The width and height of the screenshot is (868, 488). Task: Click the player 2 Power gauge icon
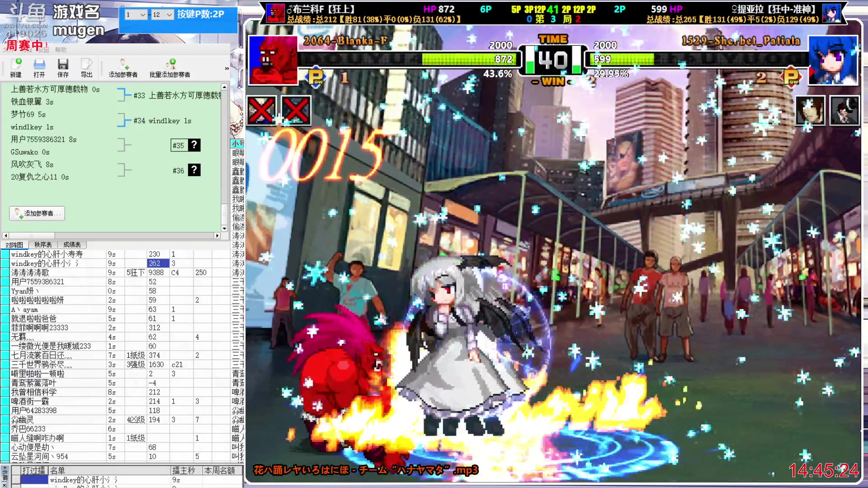pos(791,77)
